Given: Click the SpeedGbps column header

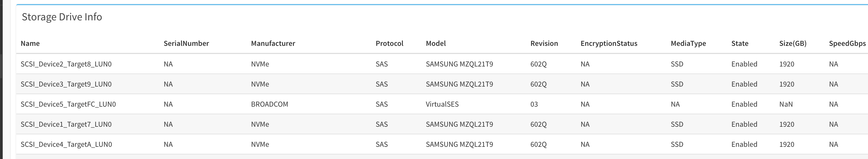Looking at the screenshot, I should tap(847, 43).
